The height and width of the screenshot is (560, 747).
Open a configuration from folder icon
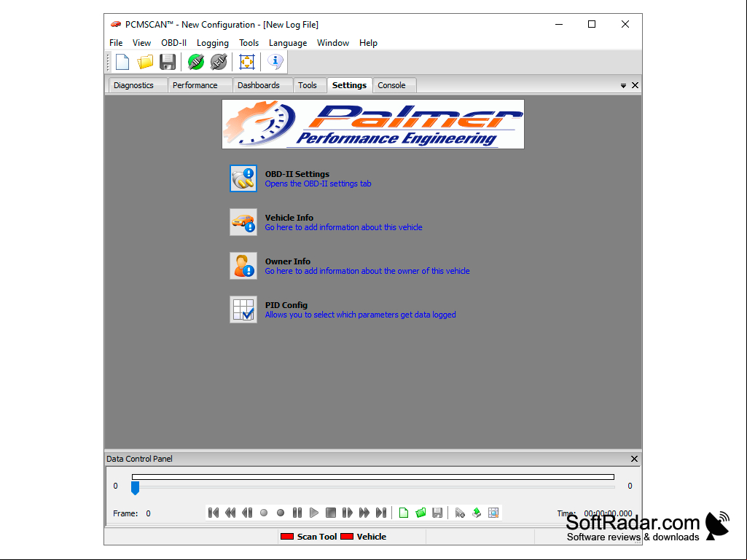[x=145, y=62]
